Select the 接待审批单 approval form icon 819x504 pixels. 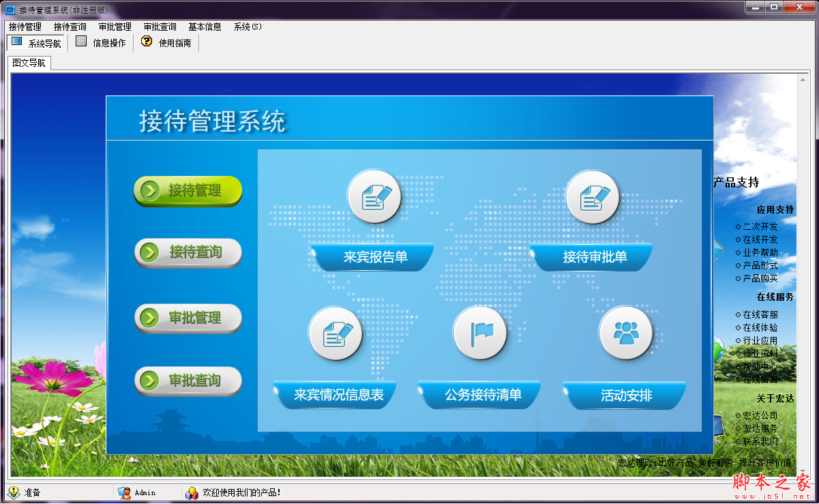pos(593,196)
